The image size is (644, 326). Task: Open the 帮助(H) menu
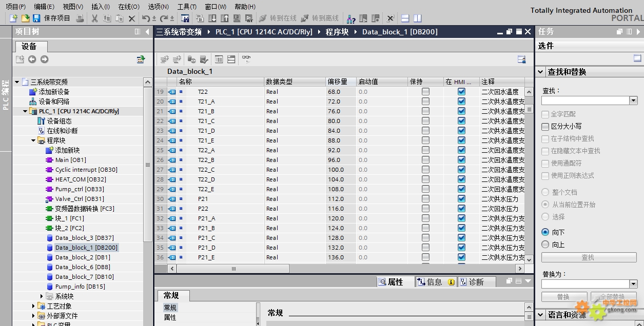(x=245, y=7)
